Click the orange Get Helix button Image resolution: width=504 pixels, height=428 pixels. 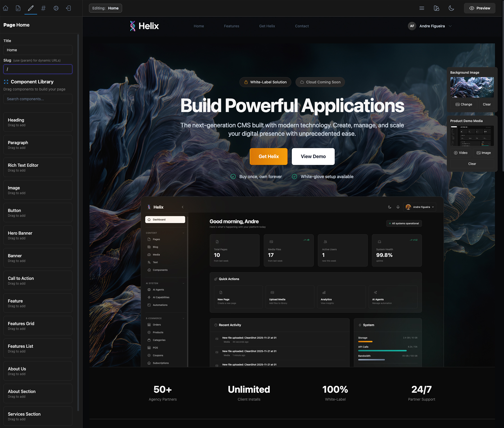(x=269, y=156)
